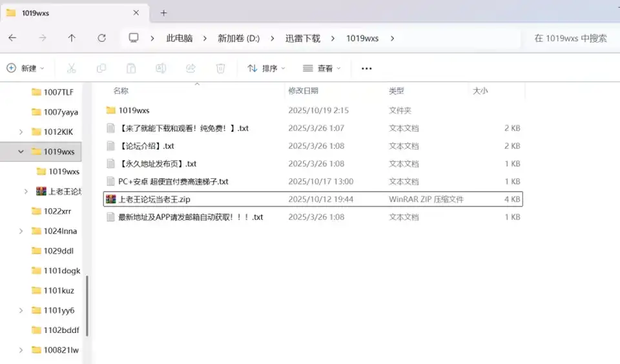The width and height of the screenshot is (620, 364).
Task: Click 迅雷下载 in the breadcrumb
Action: coord(303,38)
